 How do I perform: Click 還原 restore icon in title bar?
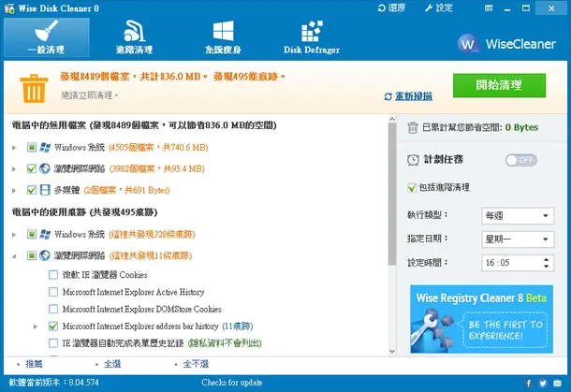pyautogui.click(x=381, y=8)
